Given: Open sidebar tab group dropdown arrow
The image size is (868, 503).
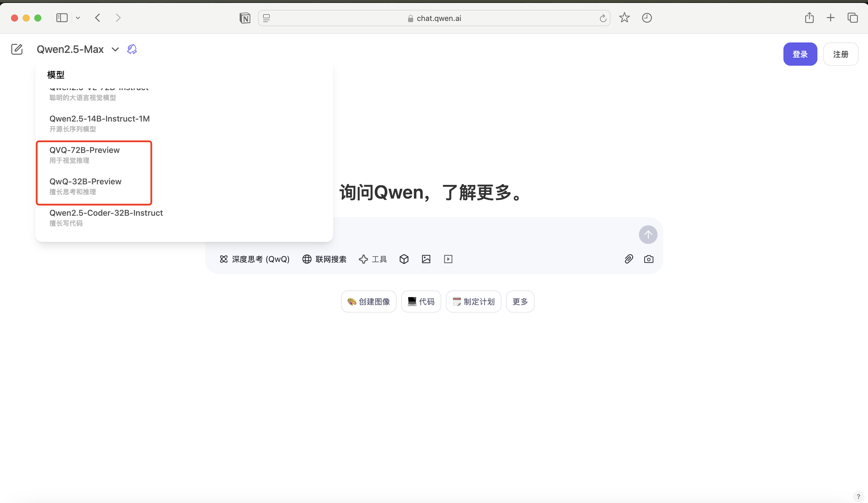Looking at the screenshot, I should pyautogui.click(x=78, y=18).
